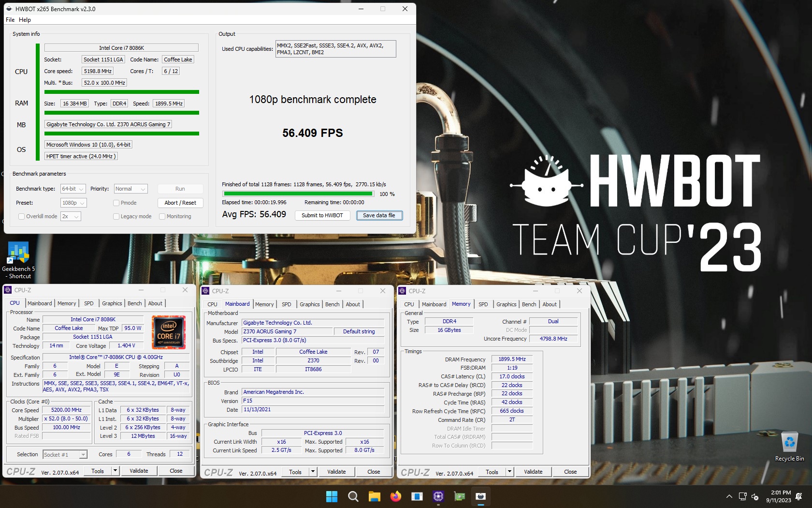812x508 pixels.
Task: Open the clock showing 2:01 PM
Action: click(x=778, y=496)
